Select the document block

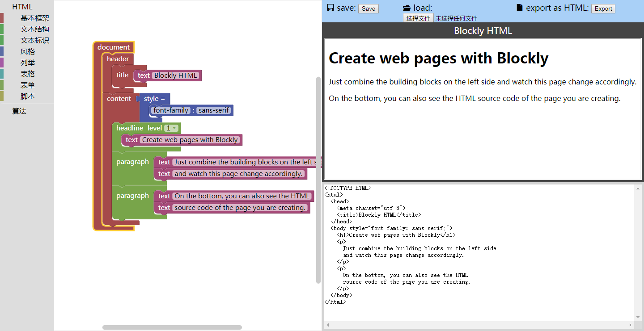[113, 47]
